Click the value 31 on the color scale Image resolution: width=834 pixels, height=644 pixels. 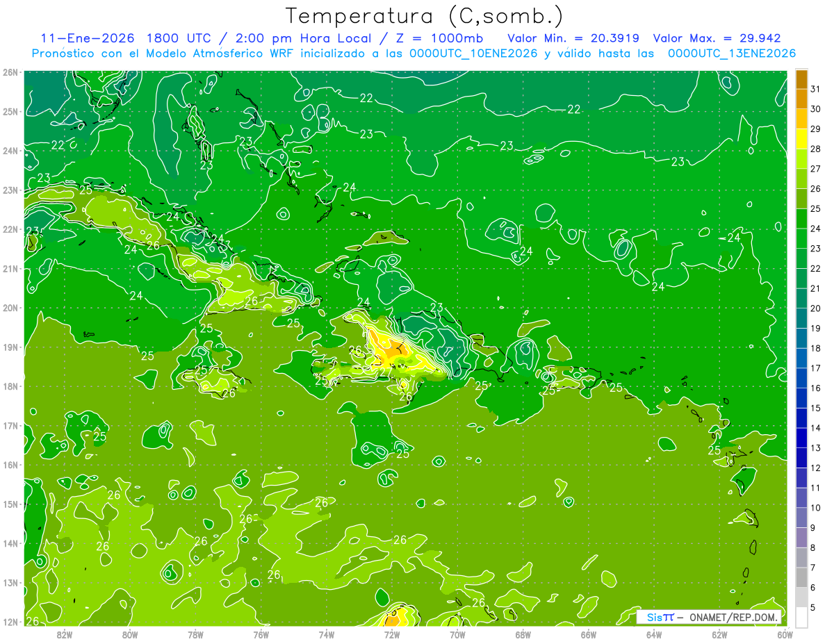click(x=816, y=88)
